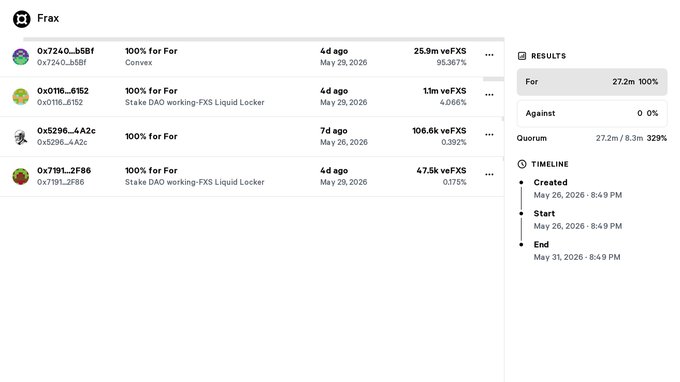
Task: Open voter profile 0x0116...6152
Action: [x=63, y=91]
